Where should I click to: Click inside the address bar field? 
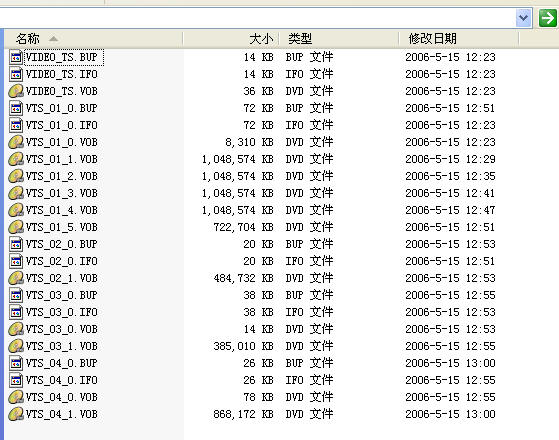coord(257,18)
